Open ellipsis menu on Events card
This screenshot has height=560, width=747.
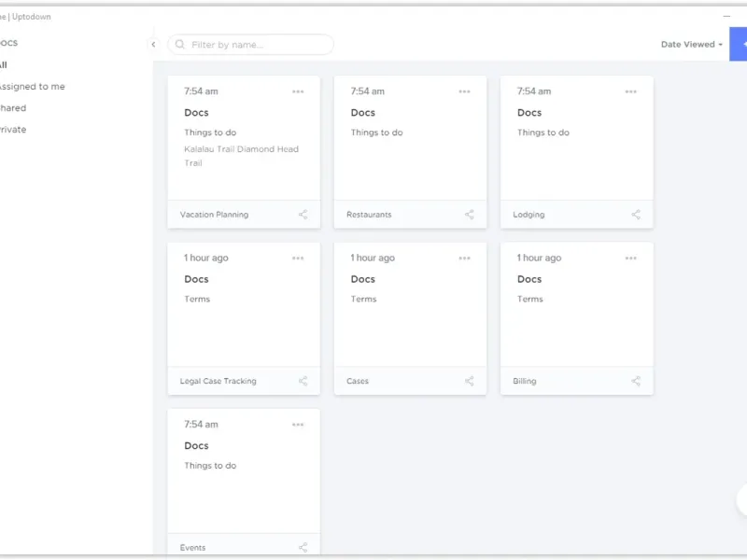(298, 425)
